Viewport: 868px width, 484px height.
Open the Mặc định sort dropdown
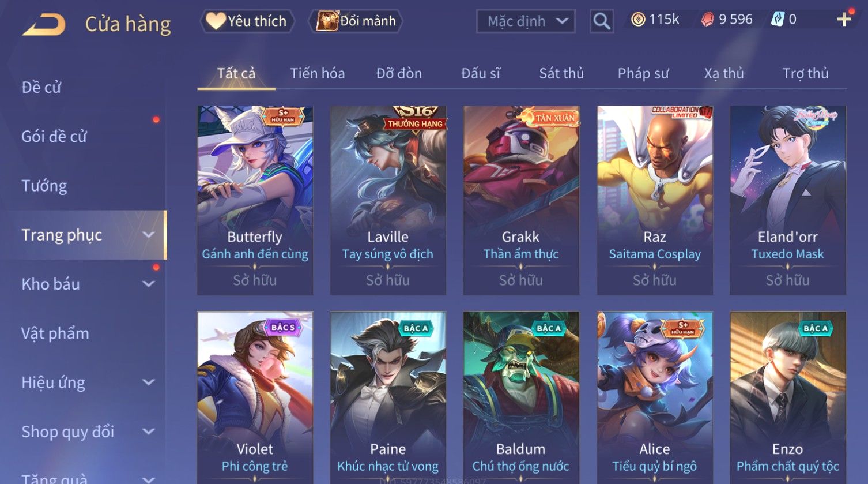coord(526,21)
